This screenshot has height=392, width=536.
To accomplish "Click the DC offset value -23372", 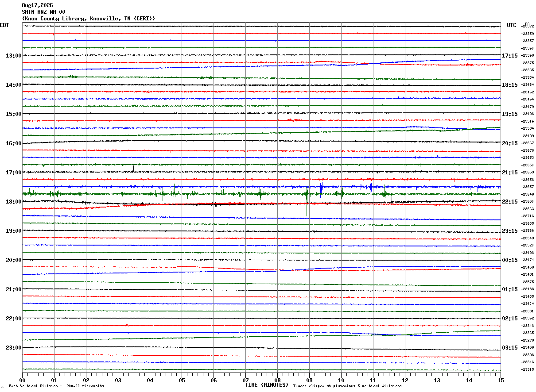I will pos(528,27).
